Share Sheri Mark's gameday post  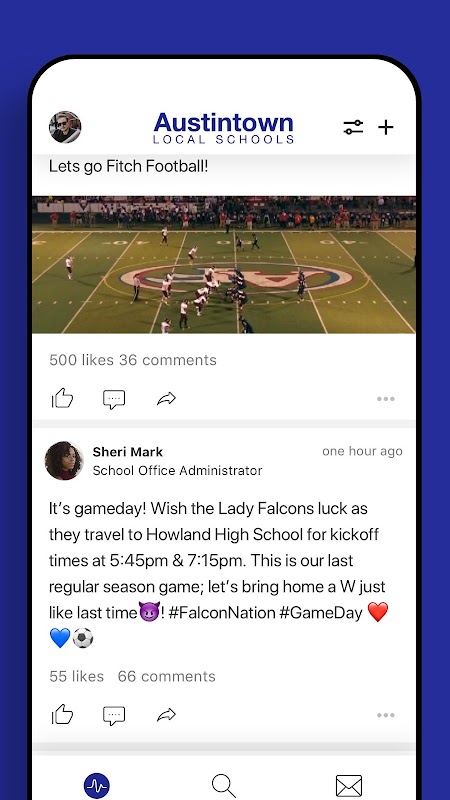[x=166, y=715]
